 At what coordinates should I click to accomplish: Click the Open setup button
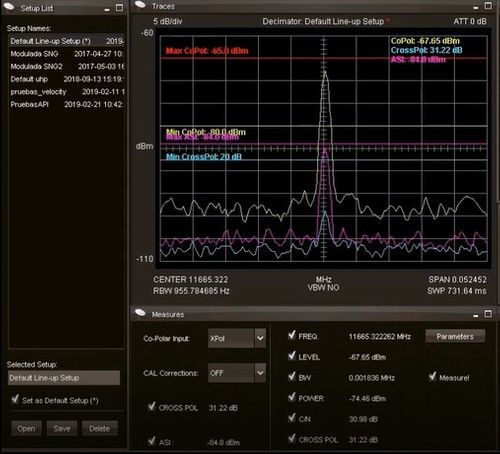pos(26,428)
